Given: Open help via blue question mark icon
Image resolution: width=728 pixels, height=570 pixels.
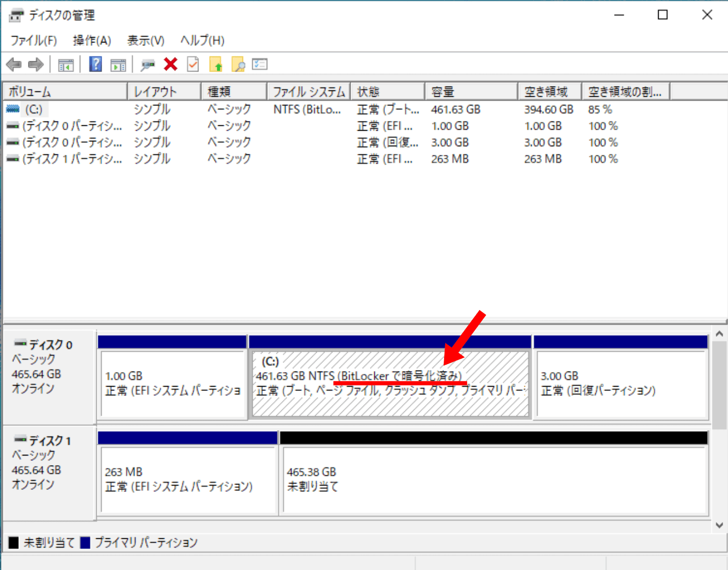Looking at the screenshot, I should tap(95, 65).
